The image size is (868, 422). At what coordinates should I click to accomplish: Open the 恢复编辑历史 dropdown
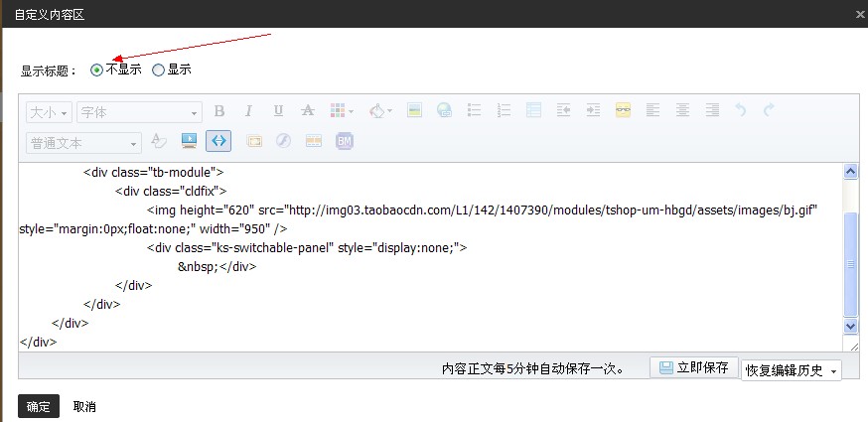click(791, 370)
